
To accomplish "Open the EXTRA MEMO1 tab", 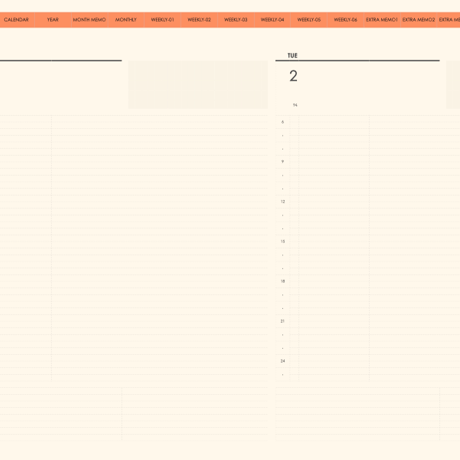I will 382,20.
